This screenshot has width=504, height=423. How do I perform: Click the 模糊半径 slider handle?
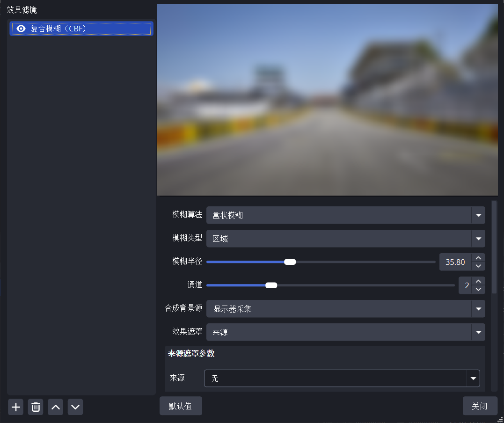pos(290,262)
